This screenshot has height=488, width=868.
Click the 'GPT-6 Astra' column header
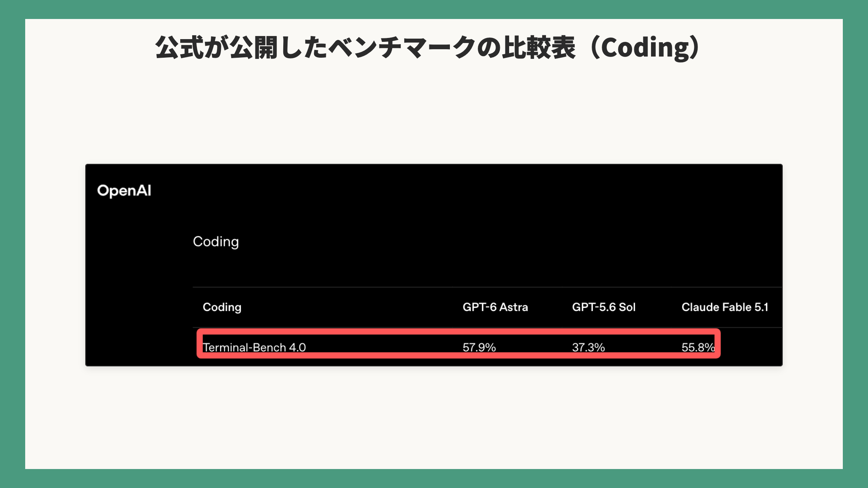pos(495,307)
